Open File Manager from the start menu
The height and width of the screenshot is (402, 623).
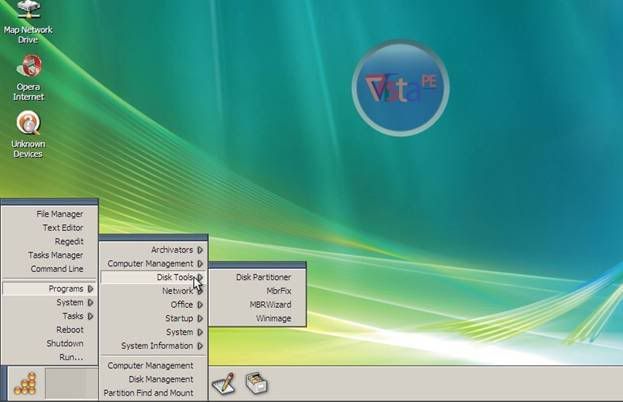pyautogui.click(x=49, y=214)
